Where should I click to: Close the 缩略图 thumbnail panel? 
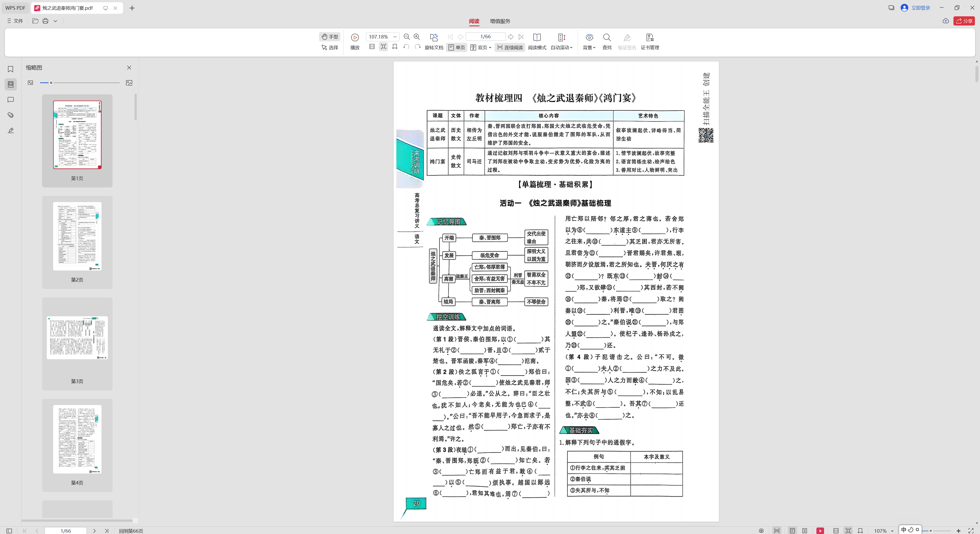(x=129, y=67)
